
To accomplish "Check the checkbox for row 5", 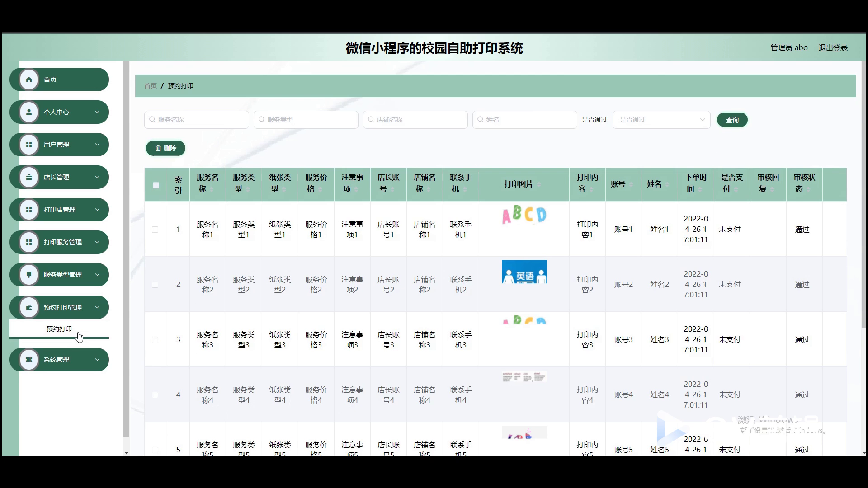I will pos(155,450).
